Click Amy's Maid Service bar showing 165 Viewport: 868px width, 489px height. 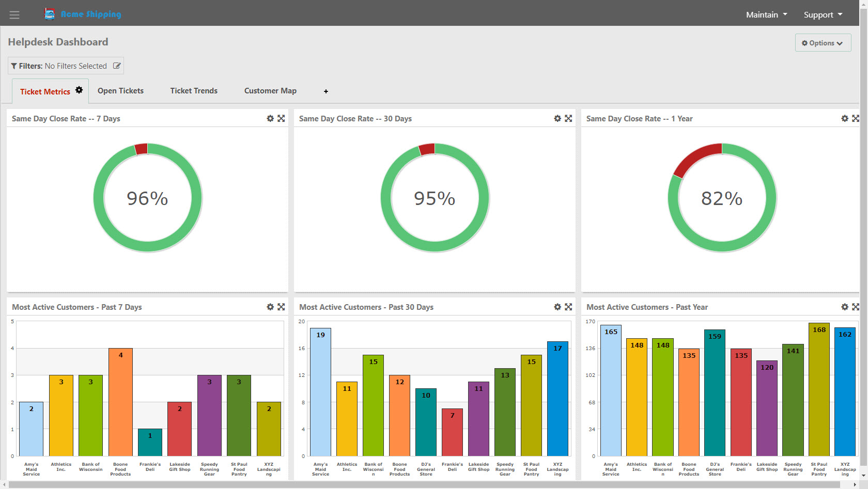tap(611, 390)
